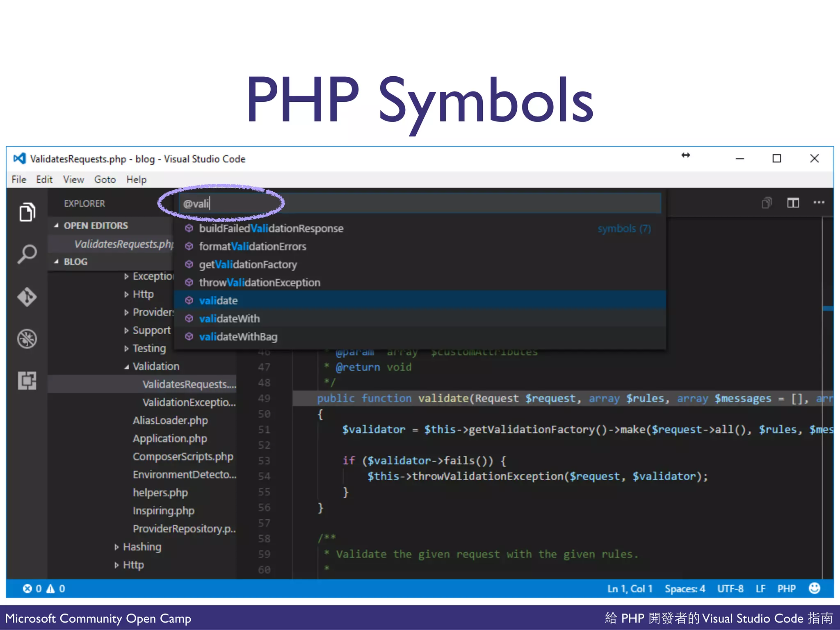This screenshot has height=630, width=840.
Task: Select throwValidationException symbol
Action: 420,282
